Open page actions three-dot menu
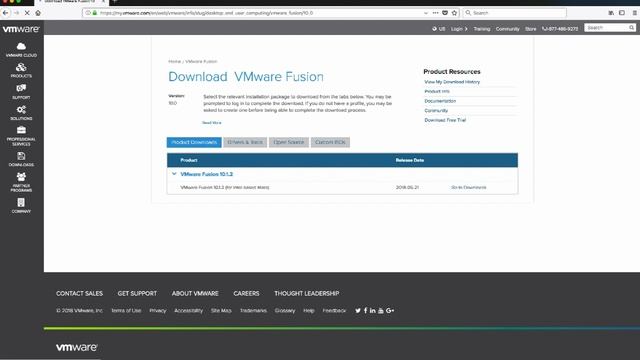The width and height of the screenshot is (640, 360). click(x=436, y=13)
